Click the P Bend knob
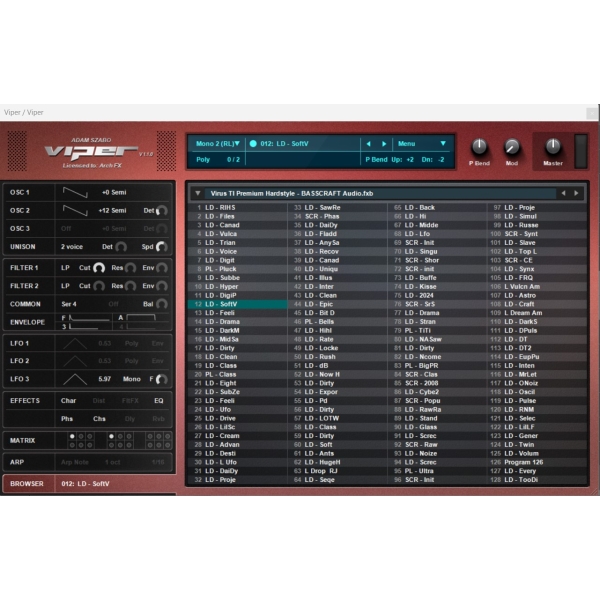600x600 pixels. tap(479, 147)
